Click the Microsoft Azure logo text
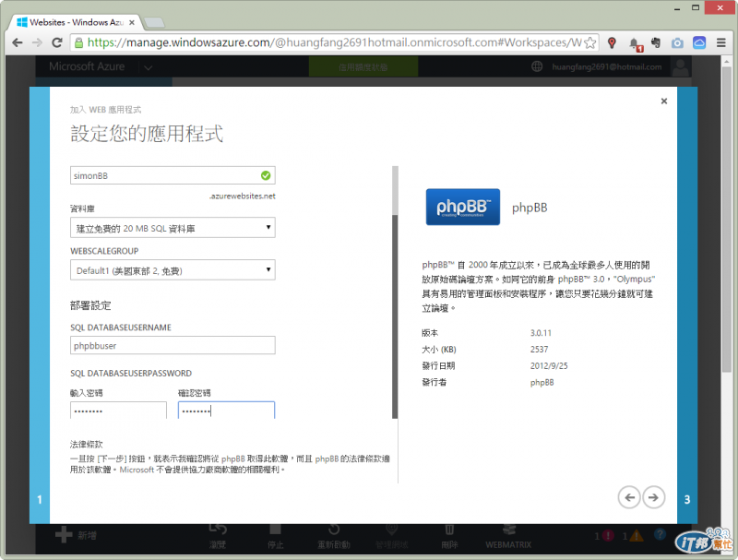The height and width of the screenshot is (560, 738). [x=87, y=66]
